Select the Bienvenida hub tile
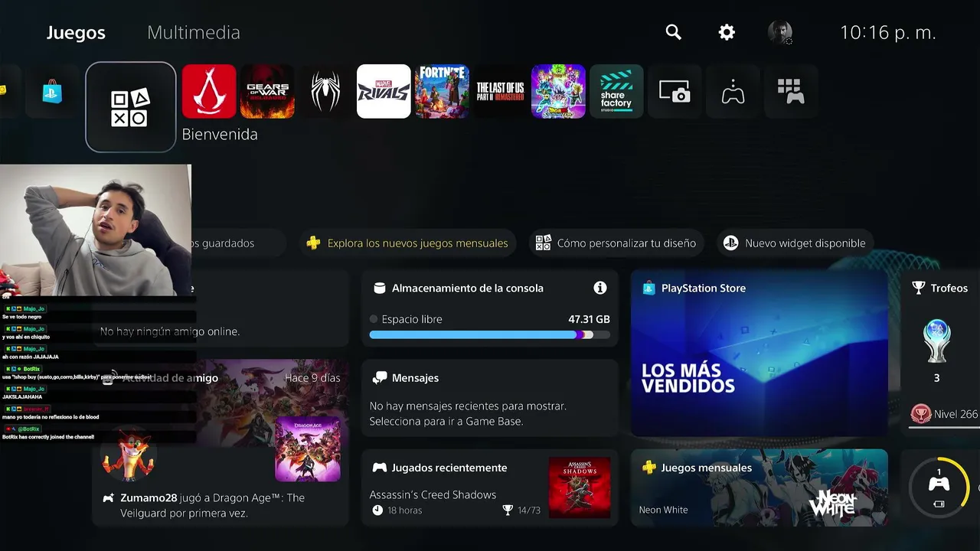980x551 pixels. tap(131, 107)
